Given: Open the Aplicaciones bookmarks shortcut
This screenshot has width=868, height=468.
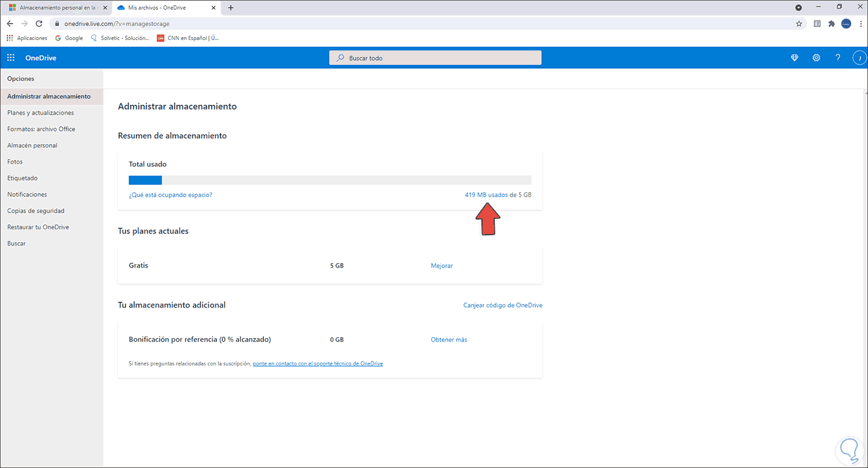Looking at the screenshot, I should [x=27, y=38].
